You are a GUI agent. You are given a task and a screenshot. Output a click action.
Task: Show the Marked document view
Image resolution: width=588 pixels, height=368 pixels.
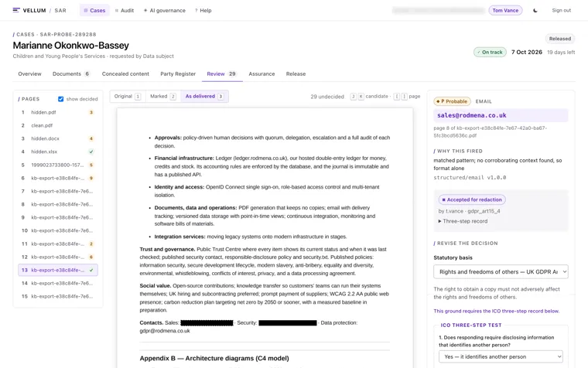[162, 97]
